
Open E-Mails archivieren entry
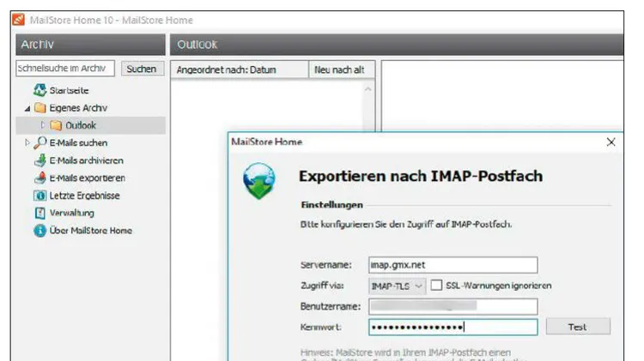click(86, 160)
